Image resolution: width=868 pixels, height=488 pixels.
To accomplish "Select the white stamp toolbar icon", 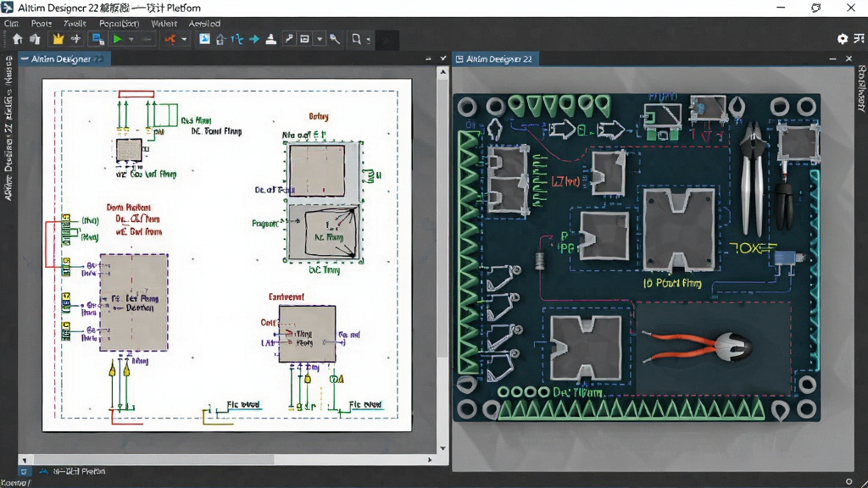I will [270, 39].
